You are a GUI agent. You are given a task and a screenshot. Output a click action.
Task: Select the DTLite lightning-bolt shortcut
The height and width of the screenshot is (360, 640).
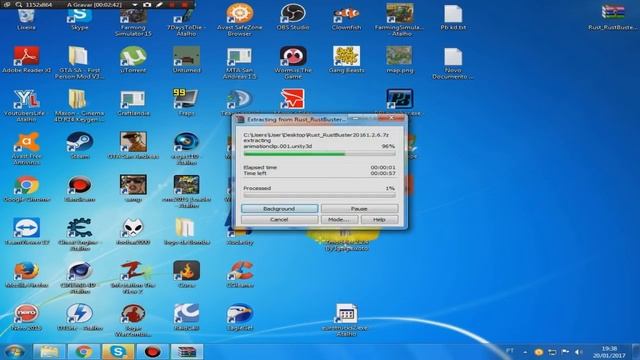[x=80, y=317]
